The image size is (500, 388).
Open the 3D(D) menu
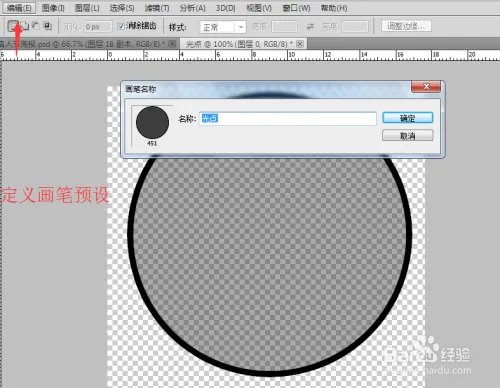point(226,8)
